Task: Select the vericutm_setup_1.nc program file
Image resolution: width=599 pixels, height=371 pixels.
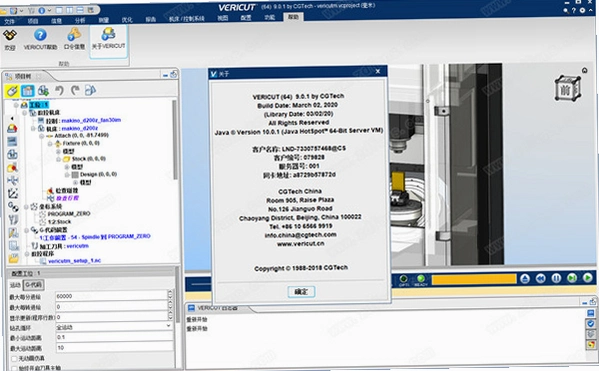Action: (74, 261)
